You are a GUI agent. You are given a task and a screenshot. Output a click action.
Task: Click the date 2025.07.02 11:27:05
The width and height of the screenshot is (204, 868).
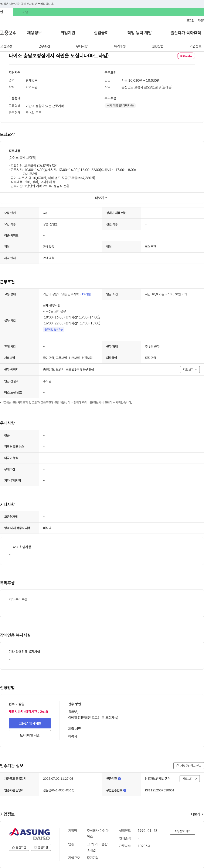pos(58,779)
